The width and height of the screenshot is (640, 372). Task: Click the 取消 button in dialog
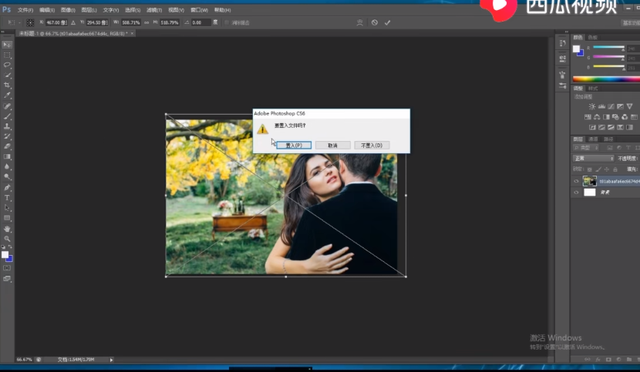pyautogui.click(x=333, y=145)
